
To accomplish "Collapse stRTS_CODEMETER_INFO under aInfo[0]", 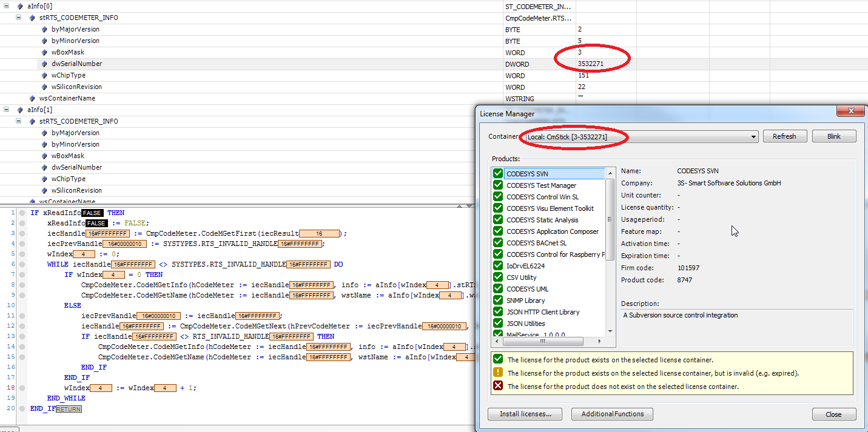I will [x=19, y=18].
